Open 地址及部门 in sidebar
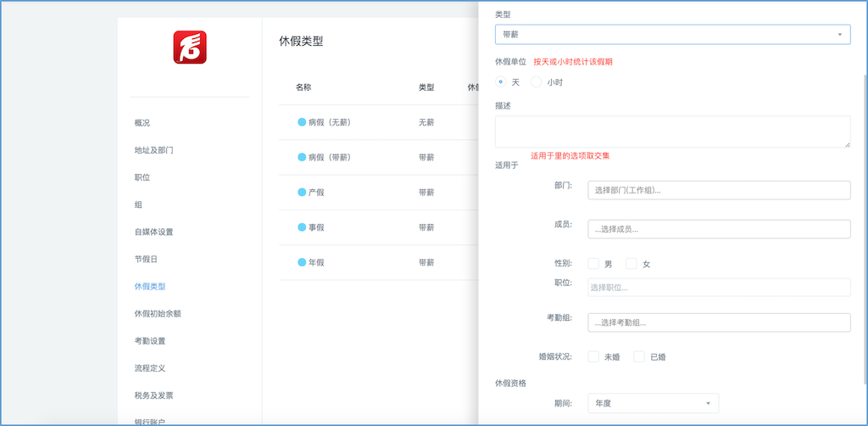Screen dimensions: 868x426 [154, 150]
